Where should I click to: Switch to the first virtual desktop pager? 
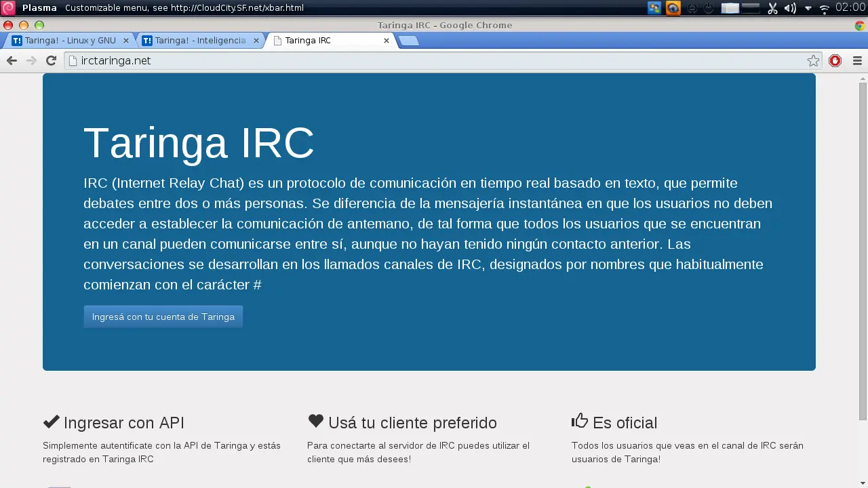pos(730,9)
